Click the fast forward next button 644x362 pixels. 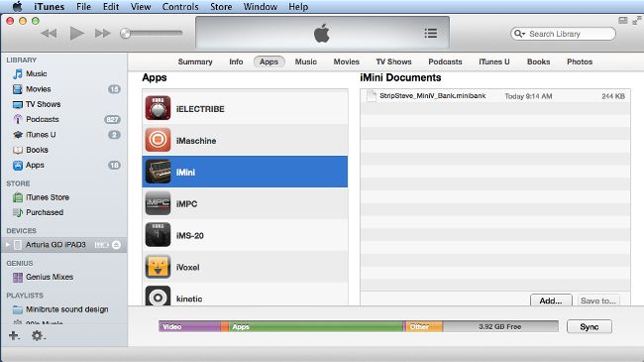click(103, 34)
